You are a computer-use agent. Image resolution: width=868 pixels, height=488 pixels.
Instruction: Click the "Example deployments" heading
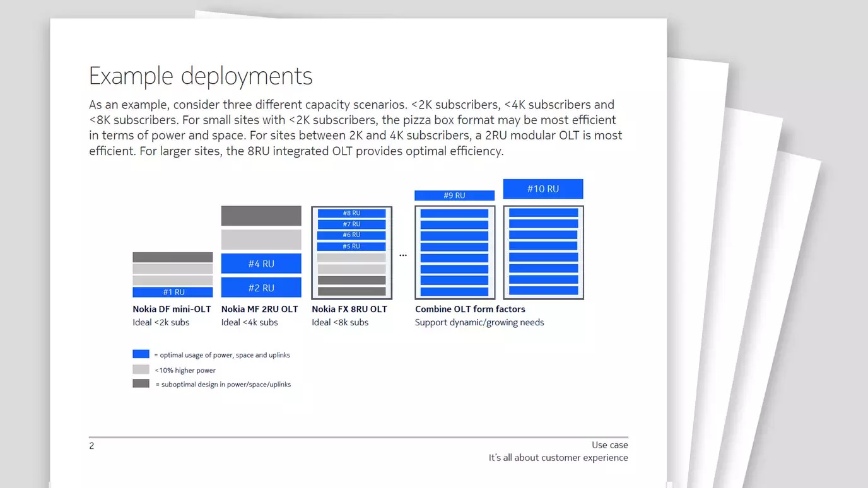201,76
